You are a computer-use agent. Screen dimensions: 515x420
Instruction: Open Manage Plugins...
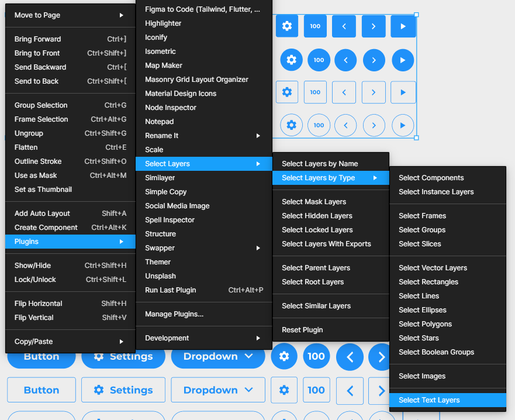204,314
